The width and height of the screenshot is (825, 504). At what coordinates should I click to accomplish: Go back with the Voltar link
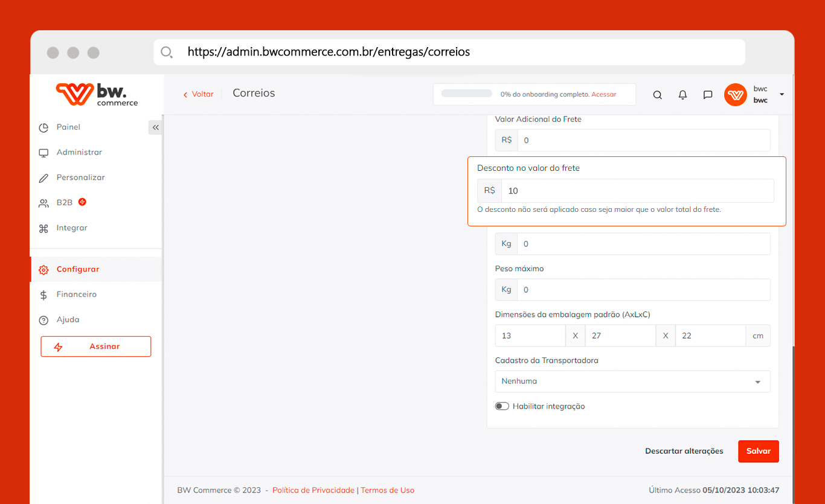tap(199, 94)
